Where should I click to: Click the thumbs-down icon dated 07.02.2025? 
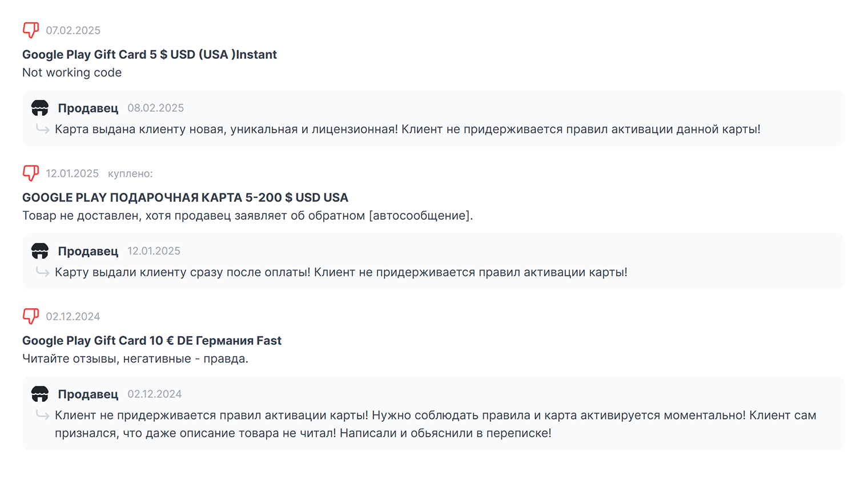pos(30,30)
